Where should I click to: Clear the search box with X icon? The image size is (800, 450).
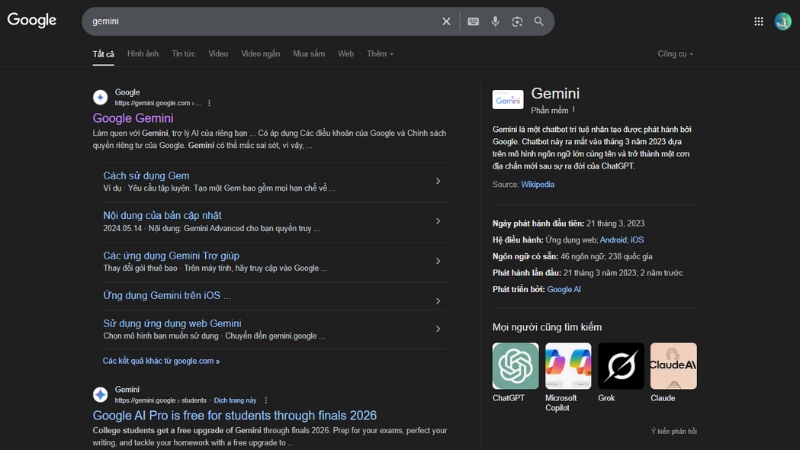447,21
